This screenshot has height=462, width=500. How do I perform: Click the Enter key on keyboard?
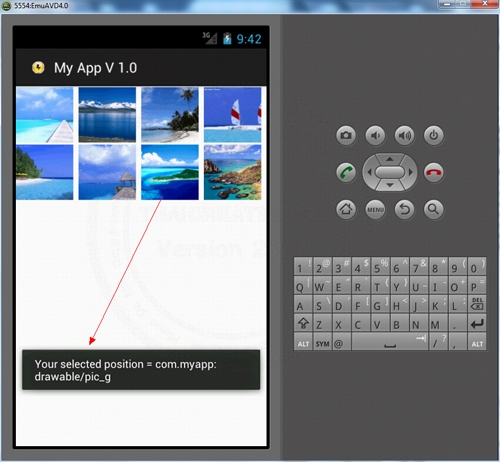pos(477,323)
